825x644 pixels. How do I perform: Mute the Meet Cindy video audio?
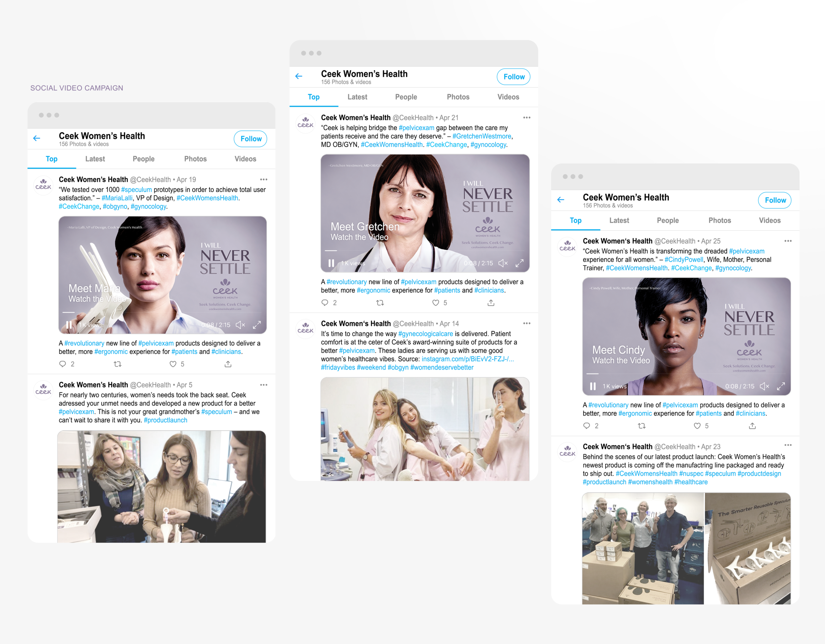coord(765,386)
